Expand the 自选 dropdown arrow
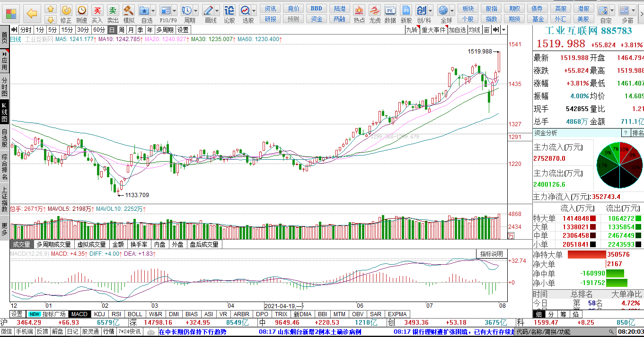644x337 pixels. point(154,10)
